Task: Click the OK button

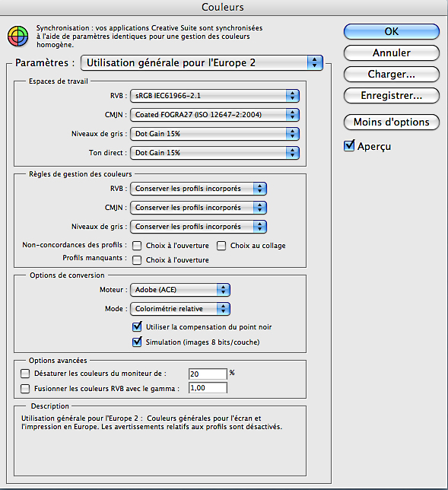Action: pos(392,31)
